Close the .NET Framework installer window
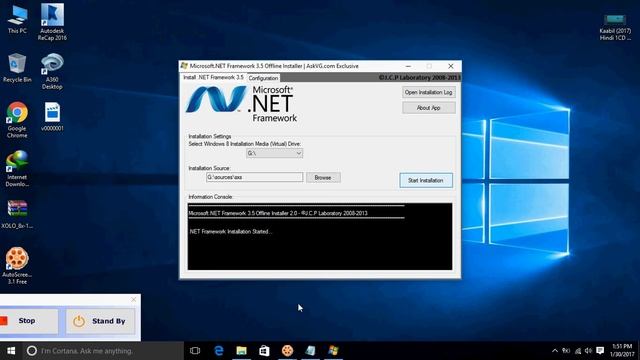 [x=451, y=66]
